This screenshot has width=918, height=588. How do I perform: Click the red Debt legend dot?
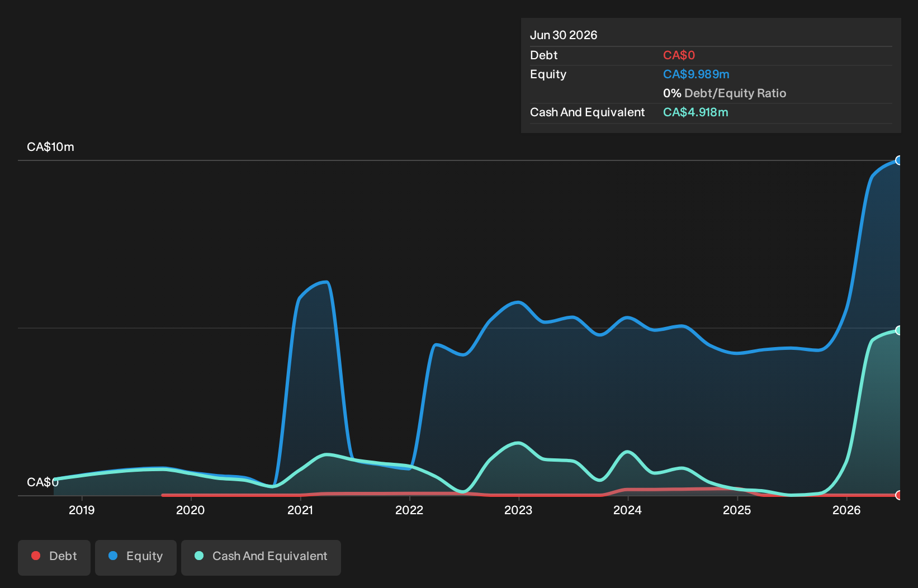36,556
